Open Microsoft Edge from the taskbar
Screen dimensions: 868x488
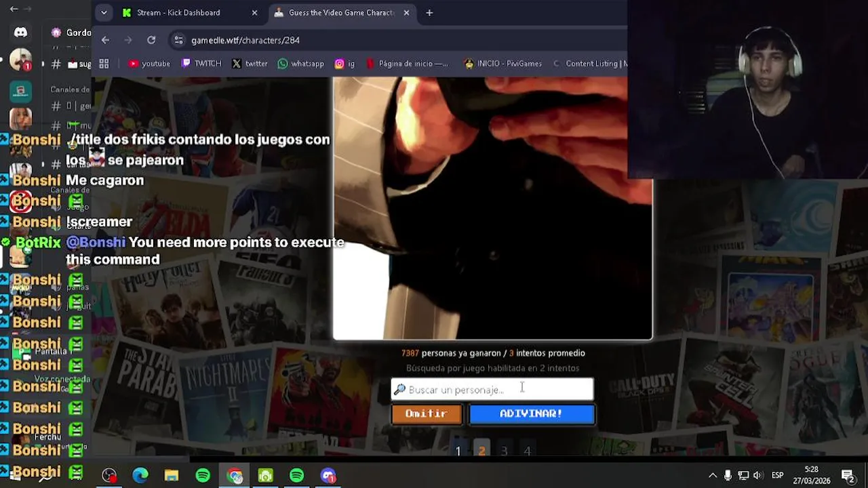tap(140, 476)
